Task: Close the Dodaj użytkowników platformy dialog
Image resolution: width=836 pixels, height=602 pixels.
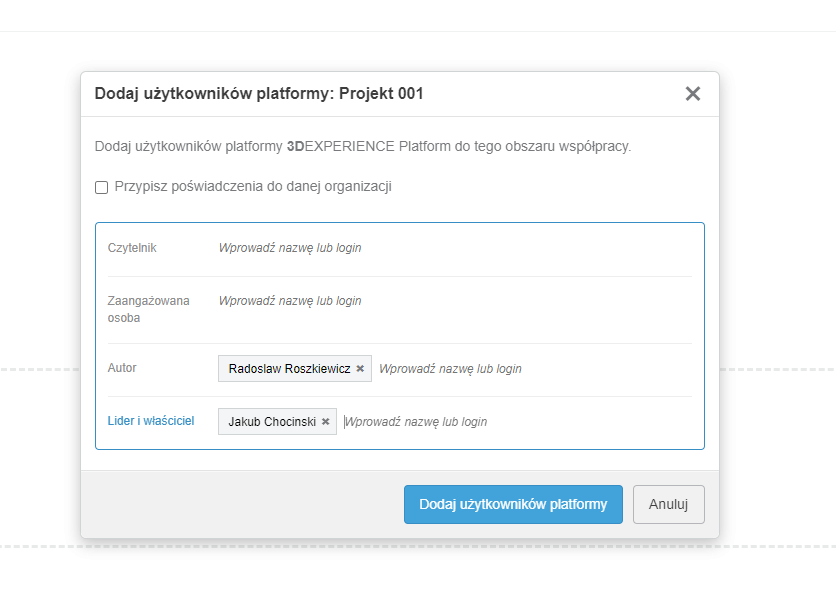Action: pyautogui.click(x=692, y=94)
